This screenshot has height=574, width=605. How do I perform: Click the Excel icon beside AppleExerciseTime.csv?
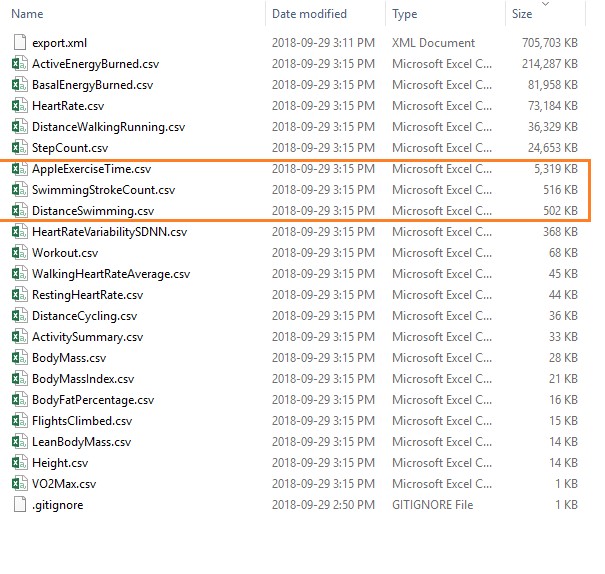tap(20, 169)
